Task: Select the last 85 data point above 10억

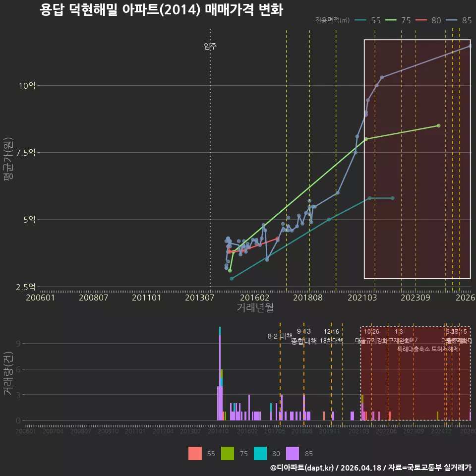Action: (470, 46)
